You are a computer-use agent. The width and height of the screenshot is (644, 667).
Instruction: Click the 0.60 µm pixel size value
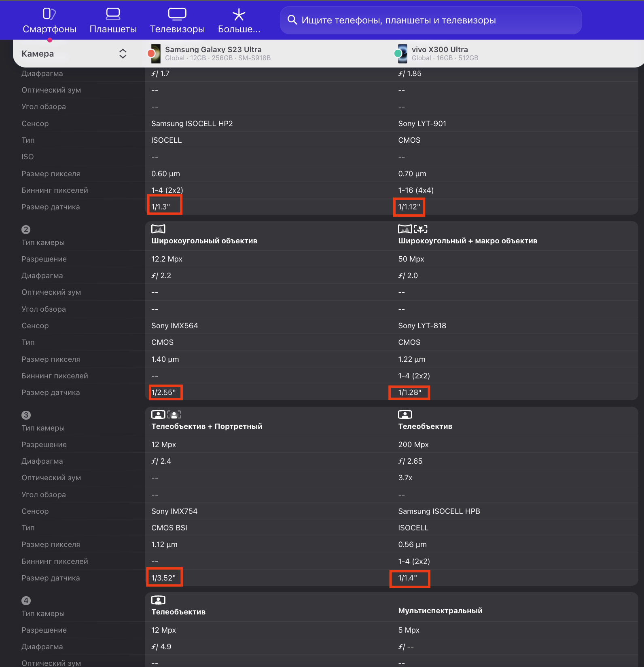coord(166,174)
